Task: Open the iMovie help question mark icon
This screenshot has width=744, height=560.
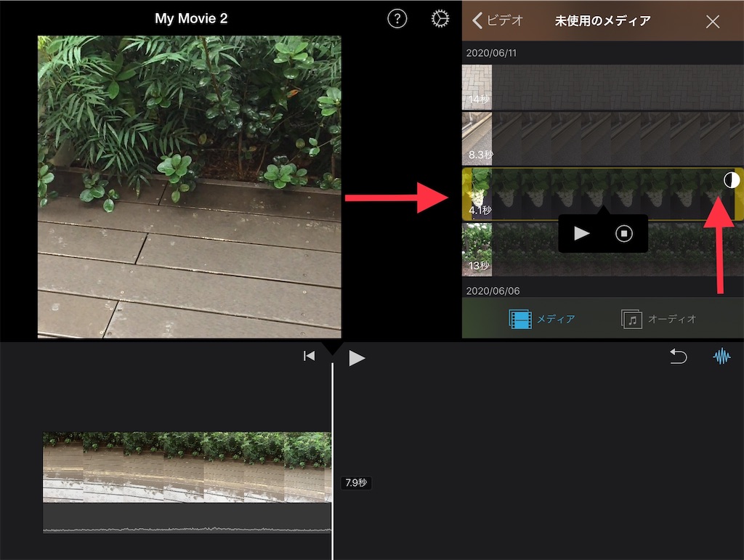Action: [x=397, y=20]
